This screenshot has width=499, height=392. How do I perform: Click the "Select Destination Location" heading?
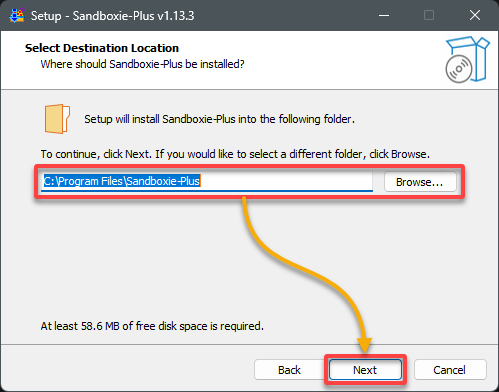click(x=102, y=48)
